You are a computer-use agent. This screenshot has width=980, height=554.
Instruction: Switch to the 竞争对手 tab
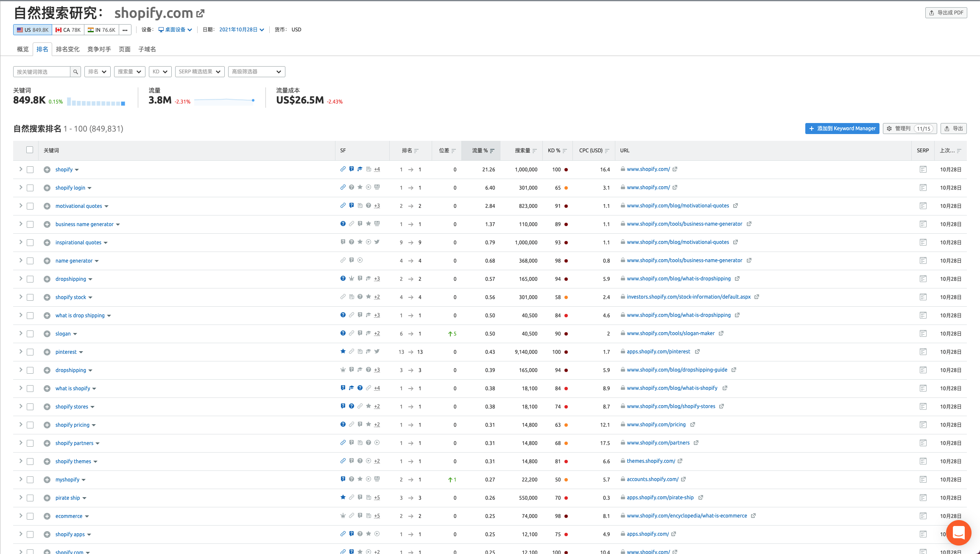point(99,49)
